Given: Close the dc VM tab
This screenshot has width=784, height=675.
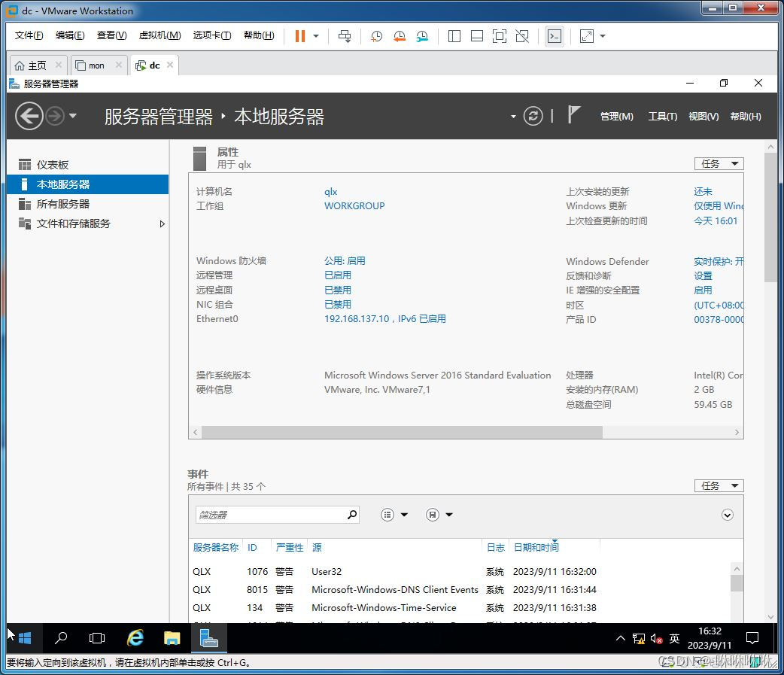Looking at the screenshot, I should 170,65.
